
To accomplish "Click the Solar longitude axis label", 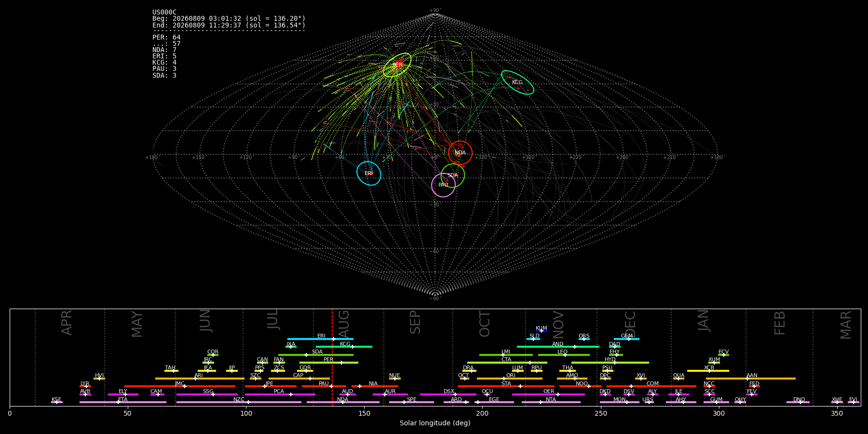I will 435,423.
